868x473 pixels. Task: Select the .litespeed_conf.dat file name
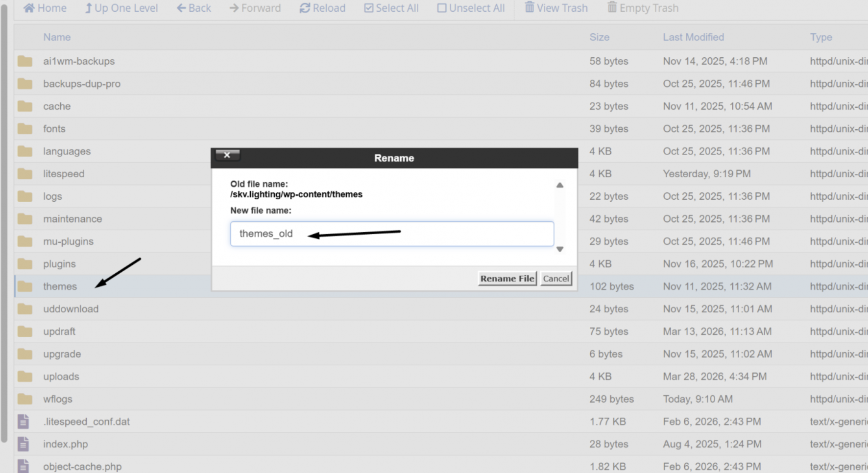(87, 422)
